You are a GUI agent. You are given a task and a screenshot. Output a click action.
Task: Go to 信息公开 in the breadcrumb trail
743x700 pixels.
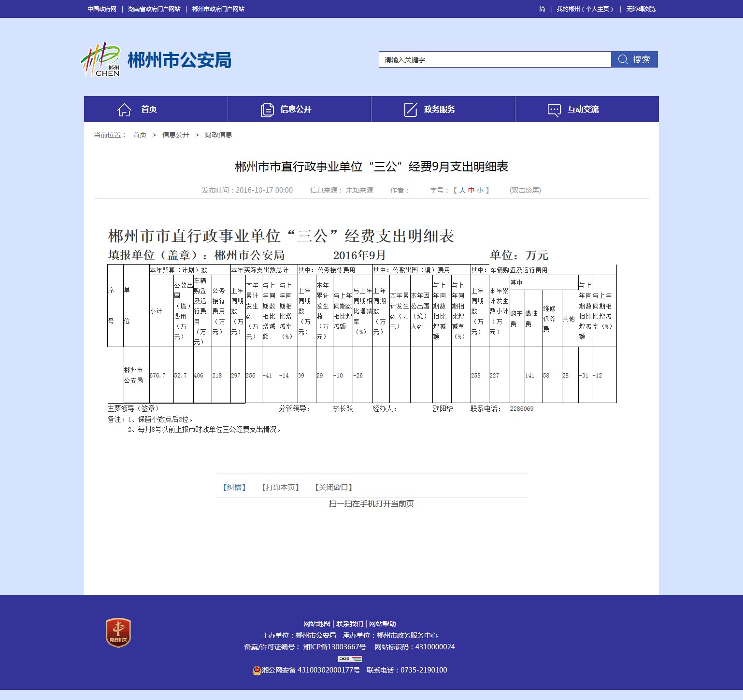(176, 135)
